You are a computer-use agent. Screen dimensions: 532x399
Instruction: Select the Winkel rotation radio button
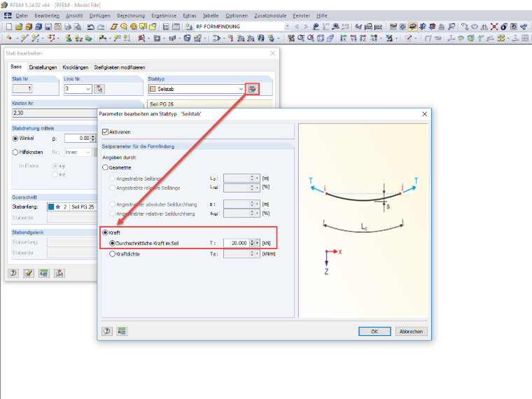15,139
